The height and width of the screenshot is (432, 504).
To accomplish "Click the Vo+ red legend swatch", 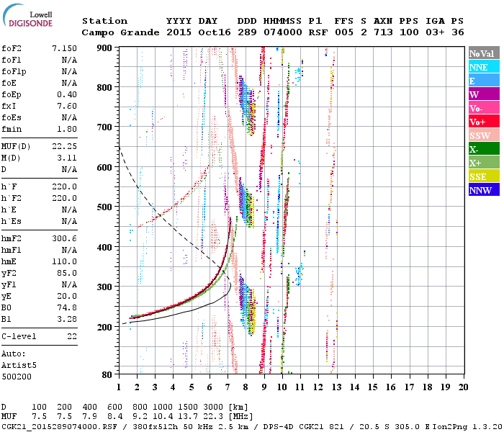I will click(484, 122).
